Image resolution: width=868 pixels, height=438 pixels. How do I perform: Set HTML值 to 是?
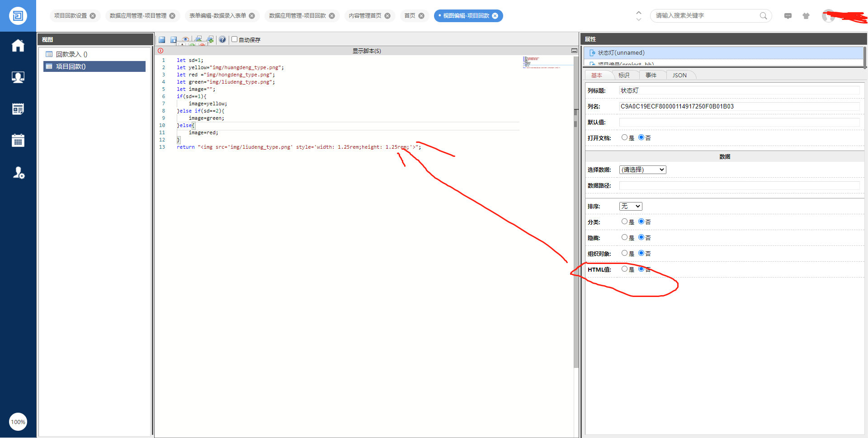pyautogui.click(x=624, y=269)
